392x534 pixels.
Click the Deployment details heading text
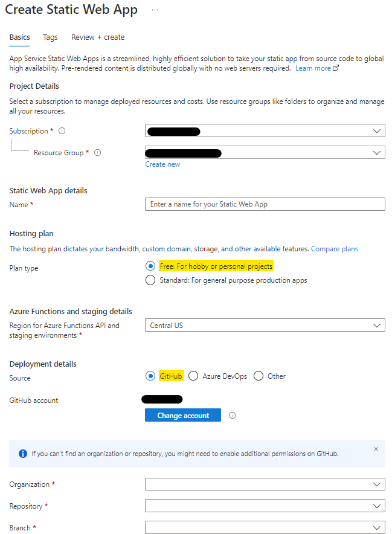coord(43,364)
